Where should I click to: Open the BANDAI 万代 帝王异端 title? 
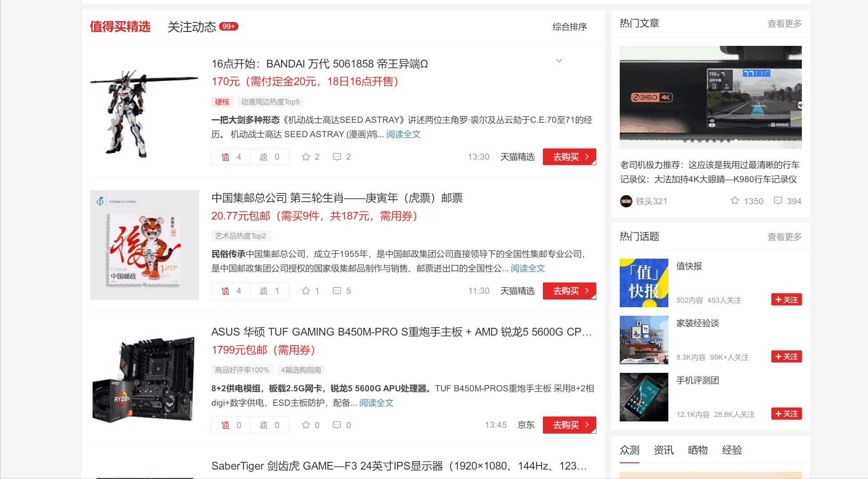point(320,64)
